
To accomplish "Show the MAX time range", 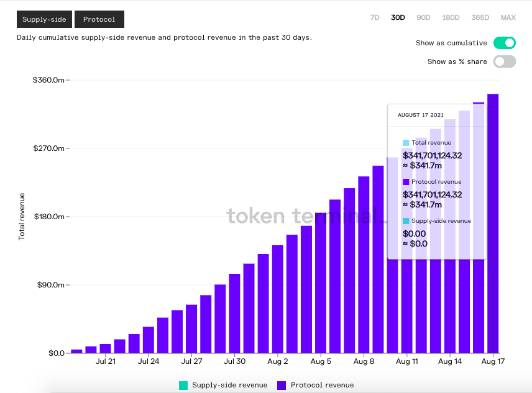I will pos(508,17).
